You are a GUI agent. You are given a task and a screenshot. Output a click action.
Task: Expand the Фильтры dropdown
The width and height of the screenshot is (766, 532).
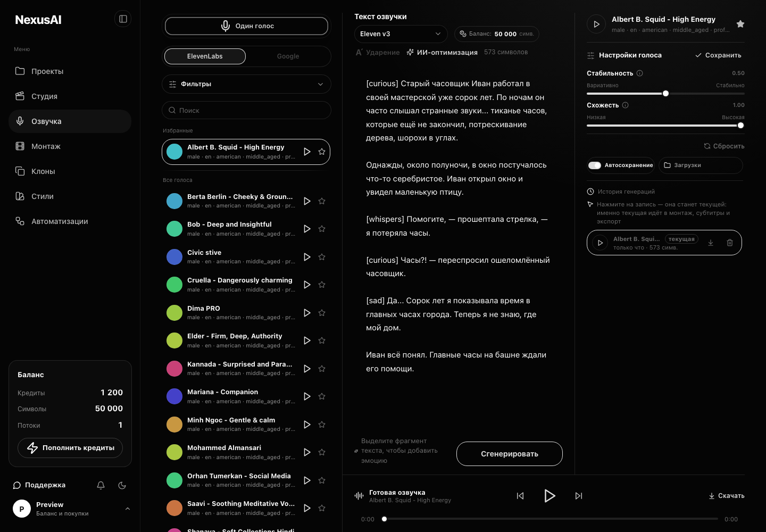click(x=246, y=84)
